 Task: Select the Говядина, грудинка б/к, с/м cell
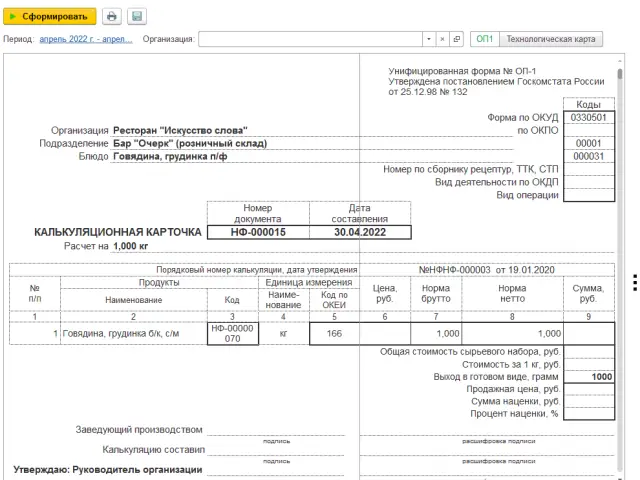tap(131, 333)
